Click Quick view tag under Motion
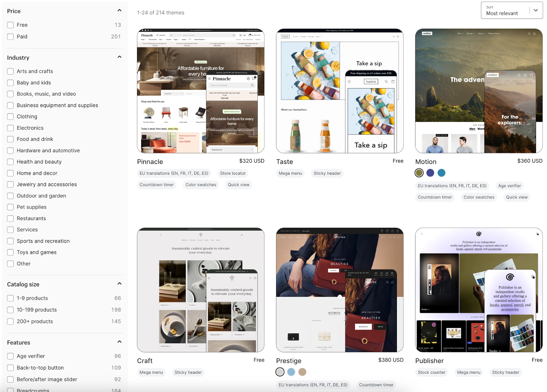547x392 pixels. click(517, 197)
